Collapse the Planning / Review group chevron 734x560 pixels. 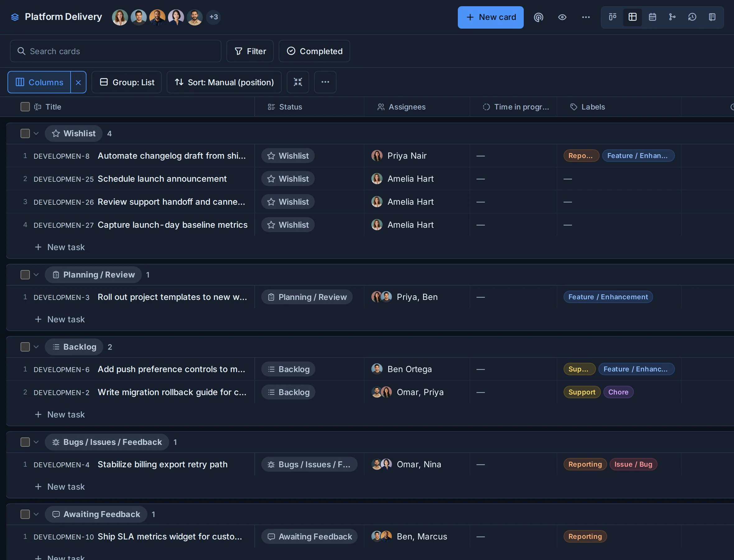[x=36, y=275]
